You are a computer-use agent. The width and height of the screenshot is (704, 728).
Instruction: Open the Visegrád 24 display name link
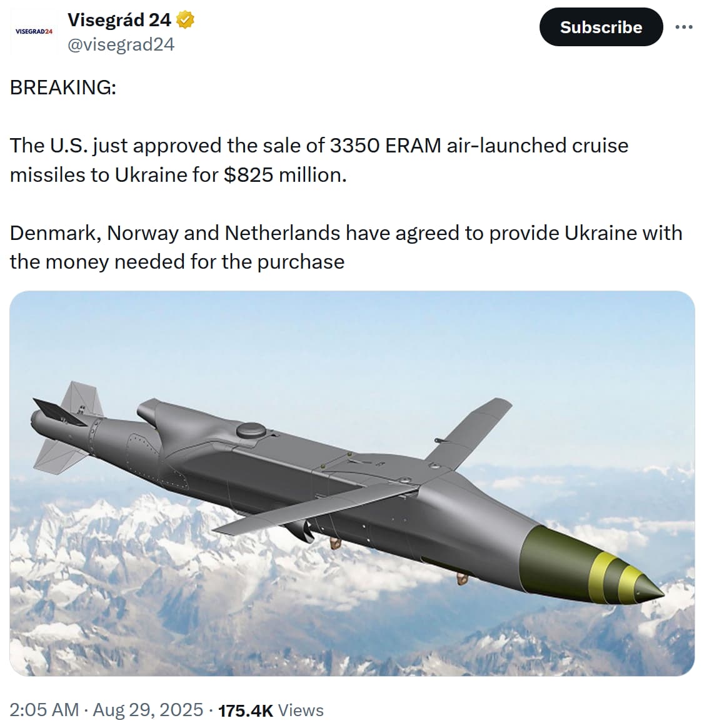point(119,20)
